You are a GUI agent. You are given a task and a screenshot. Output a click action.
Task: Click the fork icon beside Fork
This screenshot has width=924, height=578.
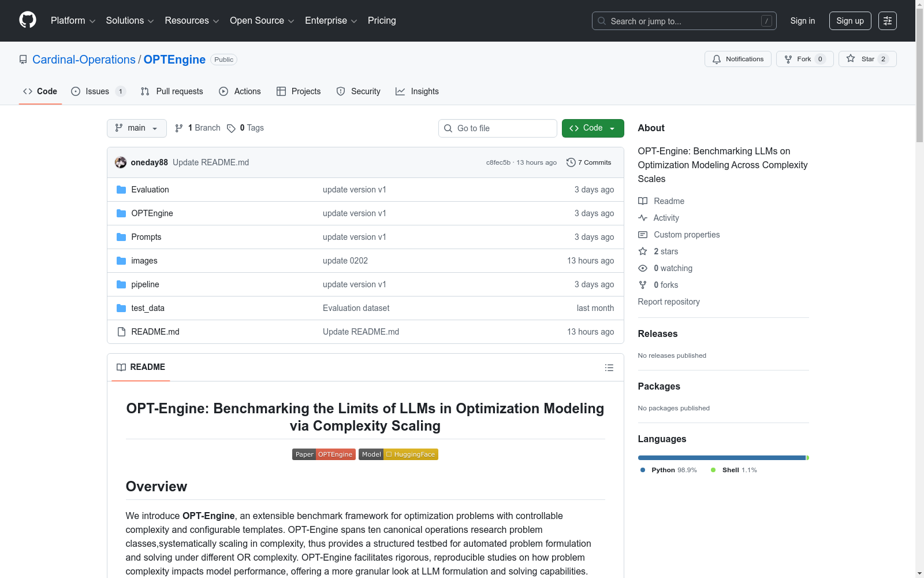(788, 59)
